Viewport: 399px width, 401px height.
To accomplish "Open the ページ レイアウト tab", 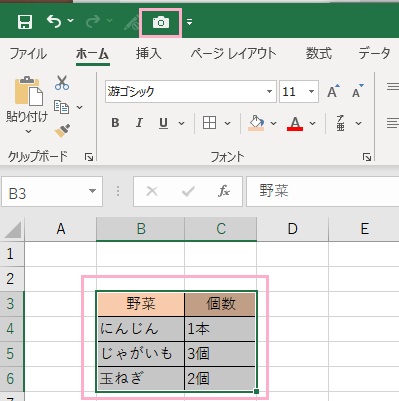I will coord(233,54).
